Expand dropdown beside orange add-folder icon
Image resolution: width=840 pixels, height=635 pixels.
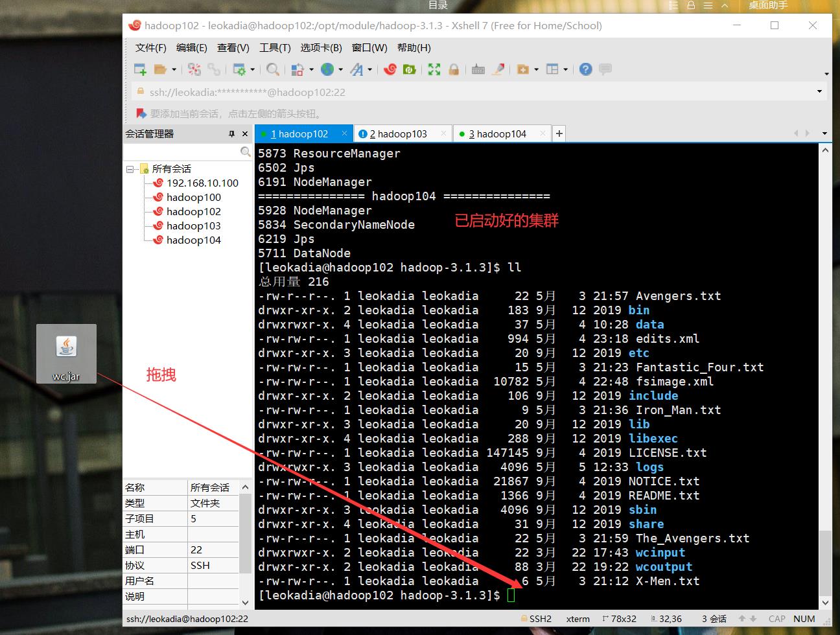tap(537, 69)
